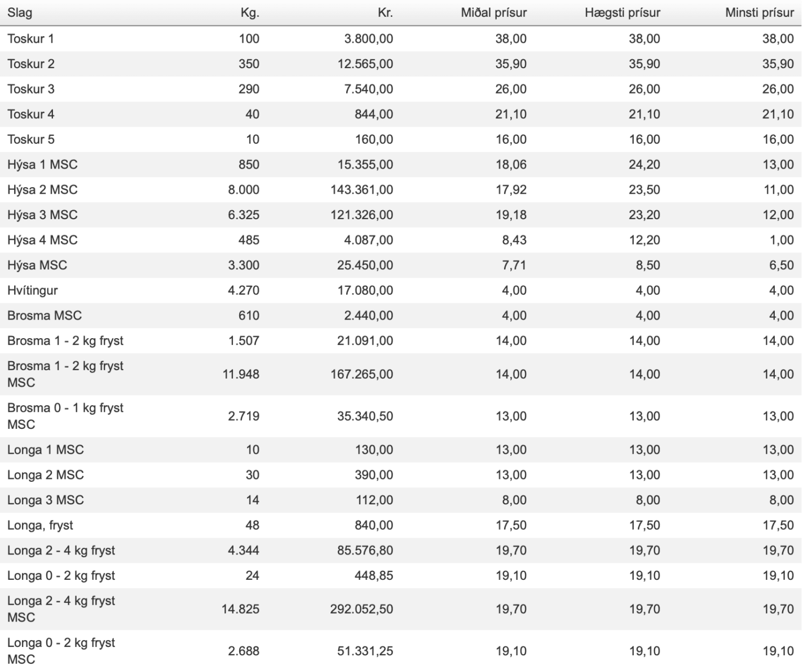Click Hýsa 1 MSC highest price 24,20
The width and height of the screenshot is (812, 670).
click(x=645, y=165)
